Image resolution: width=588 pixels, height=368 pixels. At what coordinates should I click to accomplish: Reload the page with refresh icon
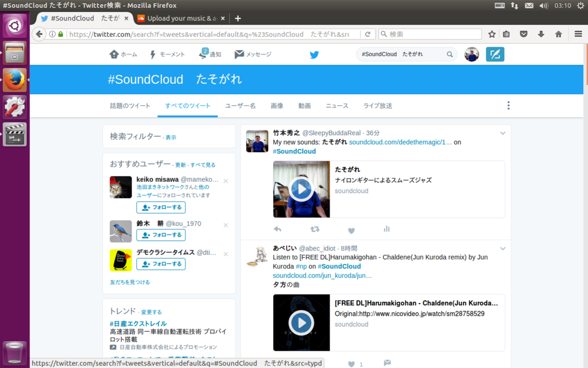tap(368, 34)
